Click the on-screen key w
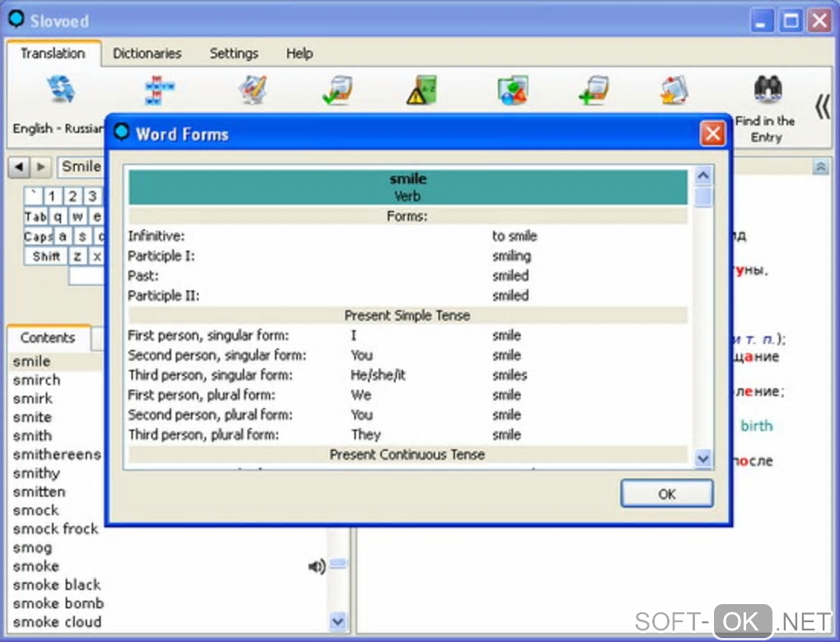The width and height of the screenshot is (840, 642). pos(77,217)
